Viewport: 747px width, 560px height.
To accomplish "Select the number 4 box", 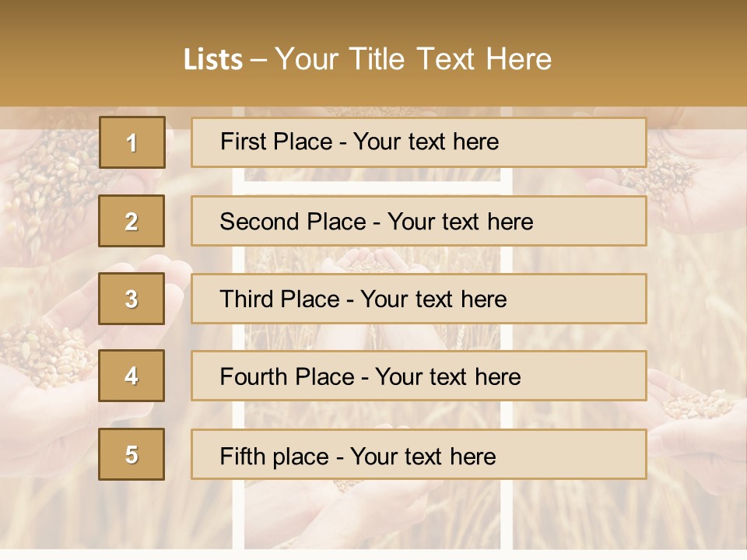I will pos(132,376).
